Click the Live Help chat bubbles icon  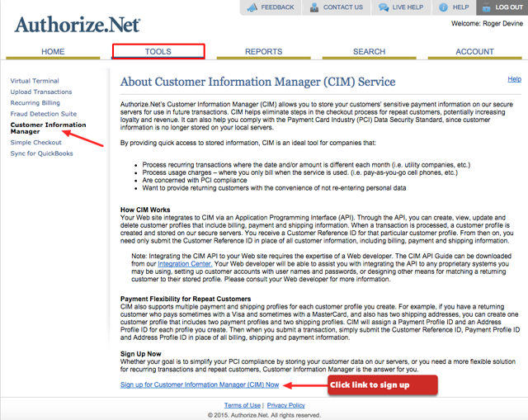(384, 7)
